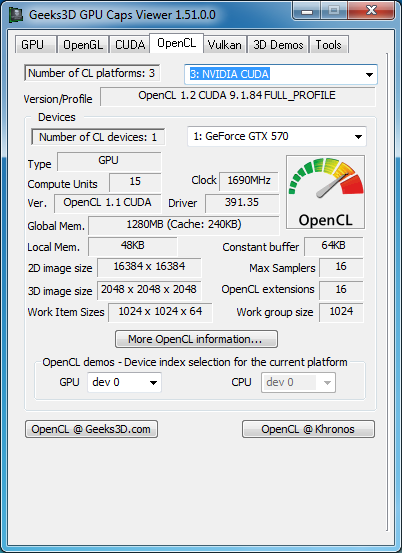The width and height of the screenshot is (402, 553).
Task: Activate the OpenCL tab
Action: (176, 43)
